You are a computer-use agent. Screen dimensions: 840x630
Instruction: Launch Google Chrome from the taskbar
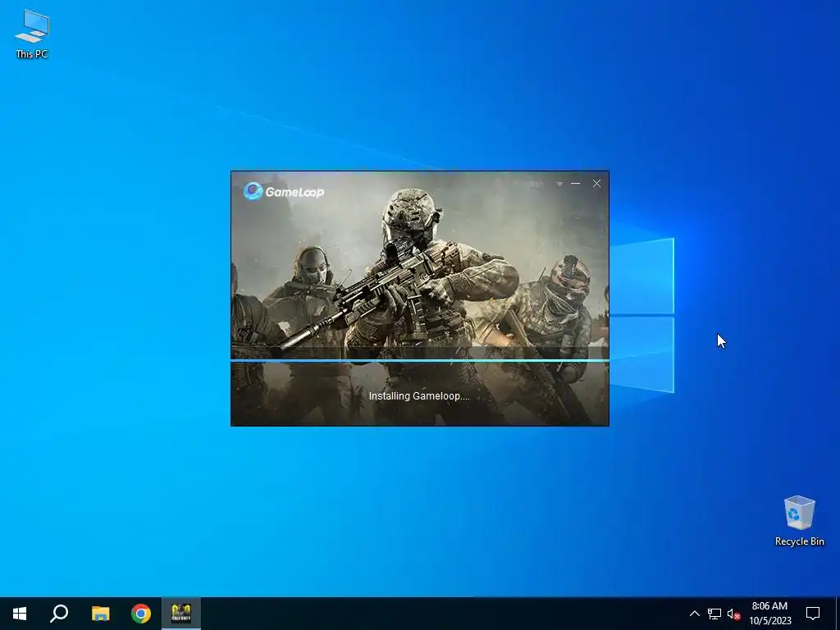(x=141, y=614)
